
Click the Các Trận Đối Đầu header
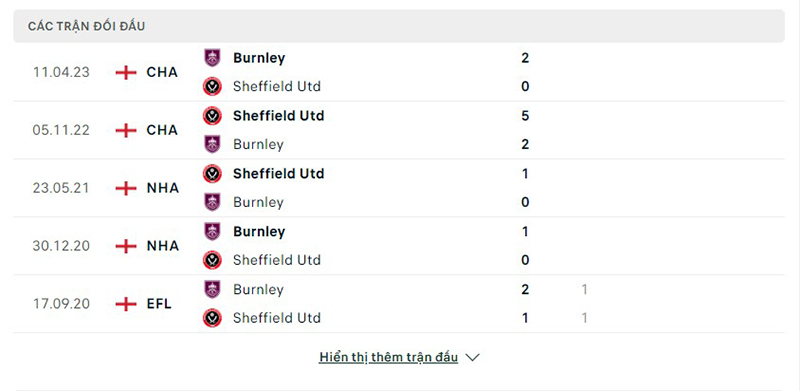(x=86, y=26)
